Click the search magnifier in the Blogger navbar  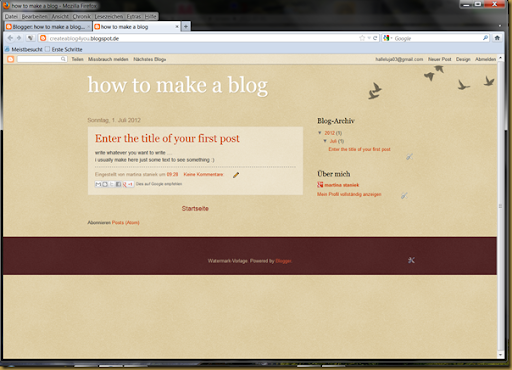pos(63,59)
